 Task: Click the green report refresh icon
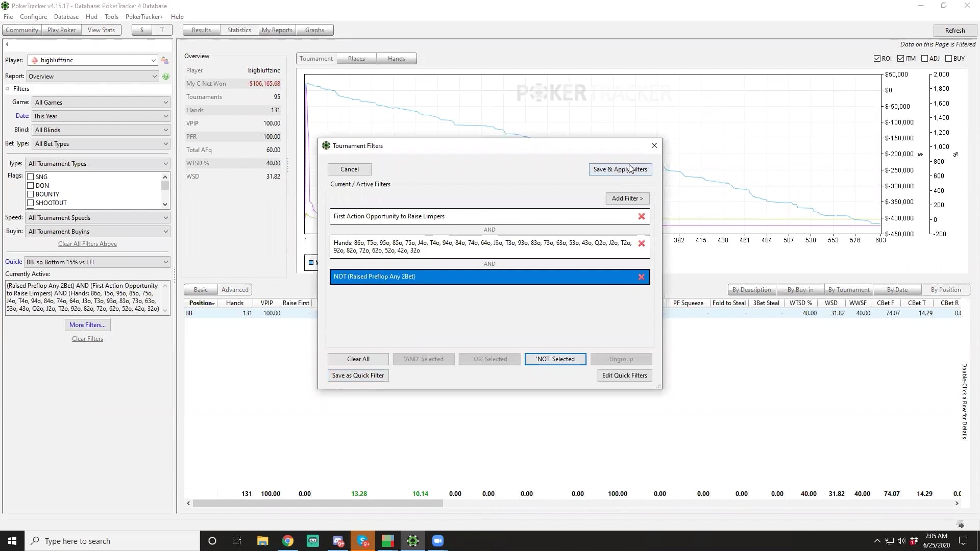tap(166, 77)
